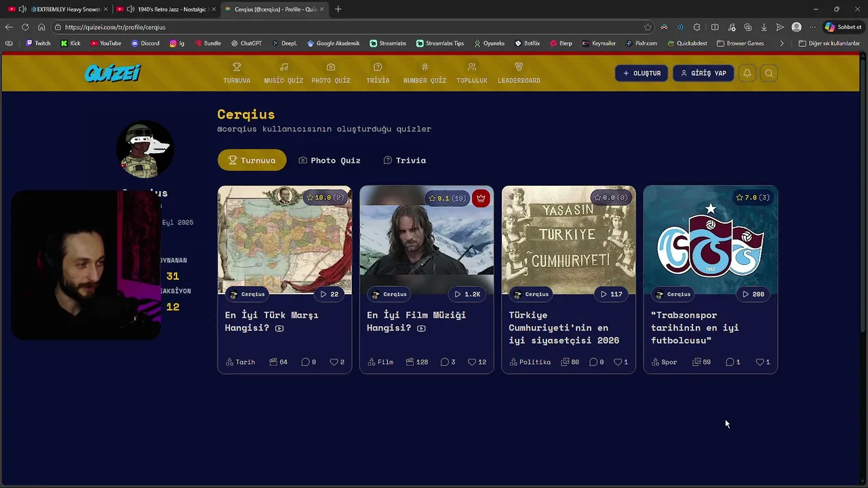This screenshot has height=488, width=868.
Task: Click the Oluştur button
Action: click(x=642, y=73)
